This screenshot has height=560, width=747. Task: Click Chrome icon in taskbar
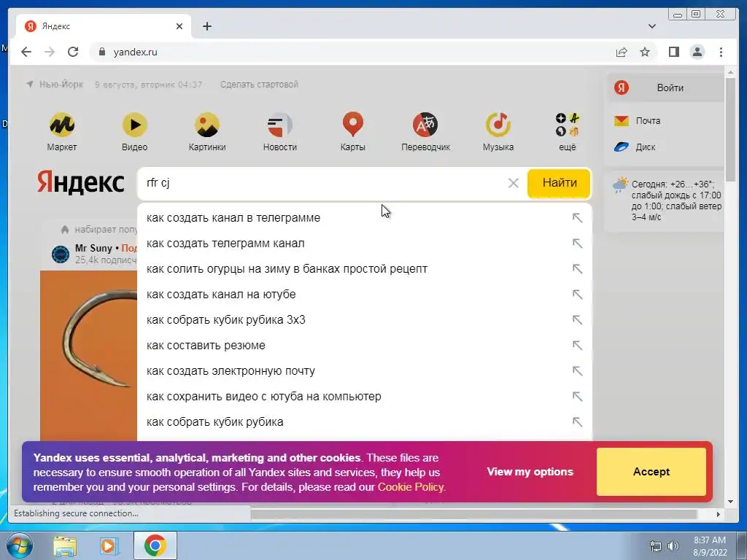tap(155, 545)
